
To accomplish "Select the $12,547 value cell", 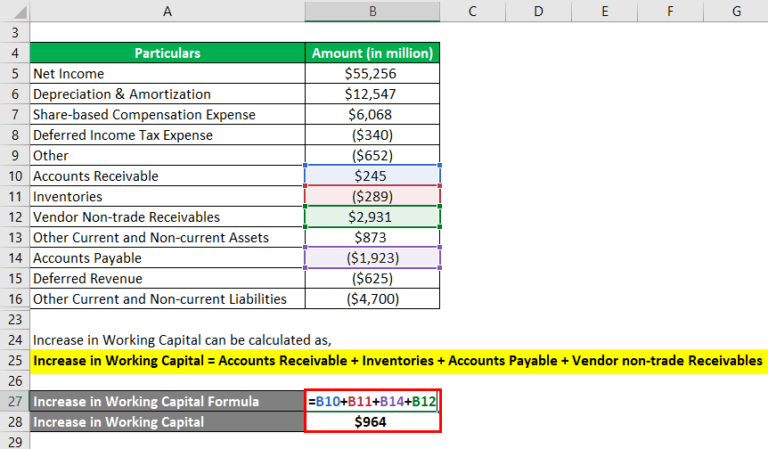I will pos(372,94).
